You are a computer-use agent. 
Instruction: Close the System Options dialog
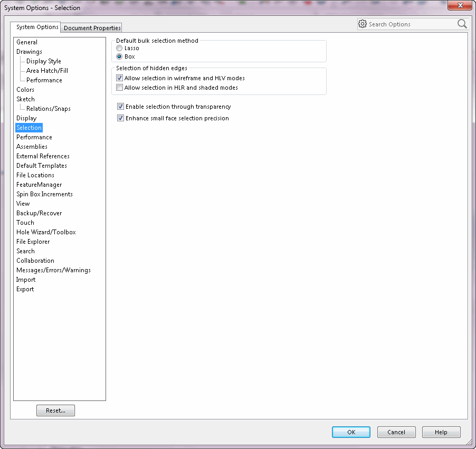pos(460,5)
